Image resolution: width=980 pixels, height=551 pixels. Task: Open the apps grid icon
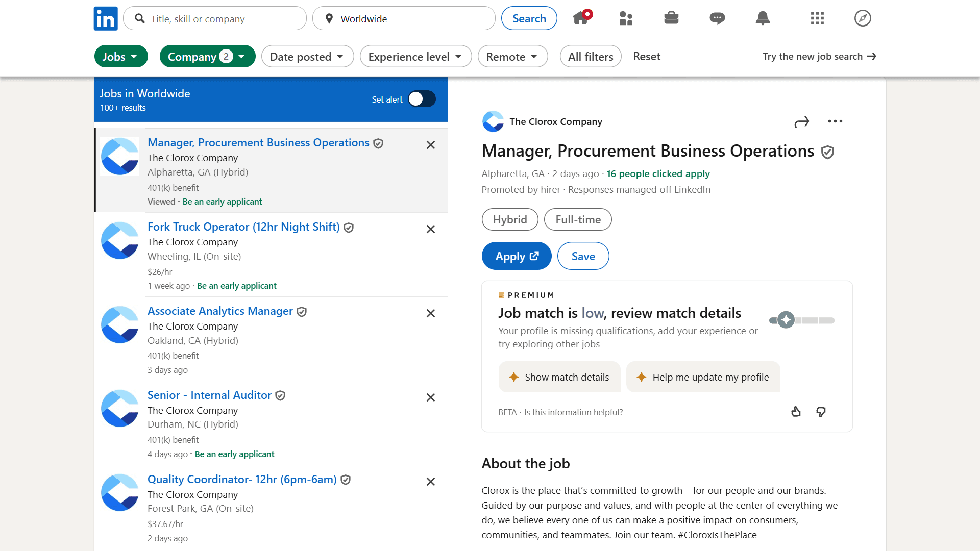pyautogui.click(x=817, y=18)
